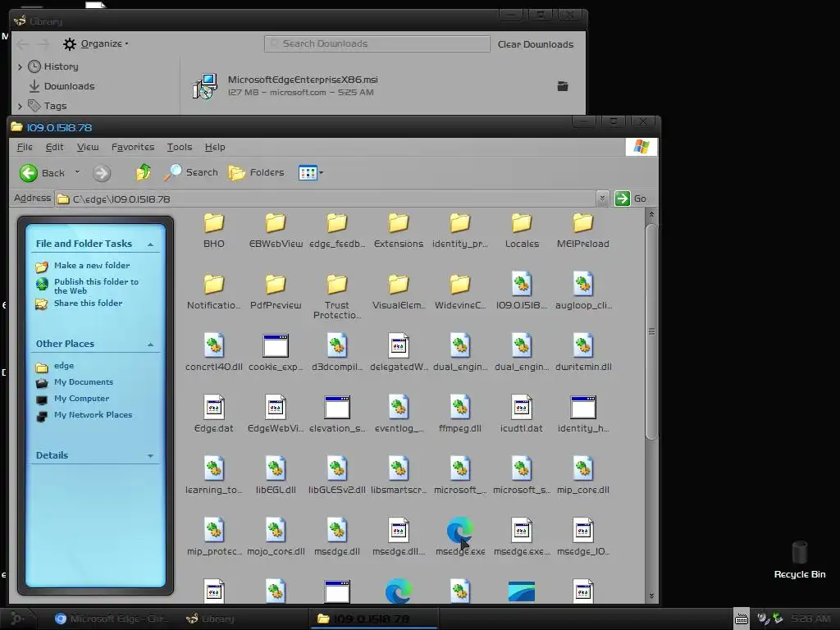Click the file list vertical scrollbar down arrow

point(651,596)
